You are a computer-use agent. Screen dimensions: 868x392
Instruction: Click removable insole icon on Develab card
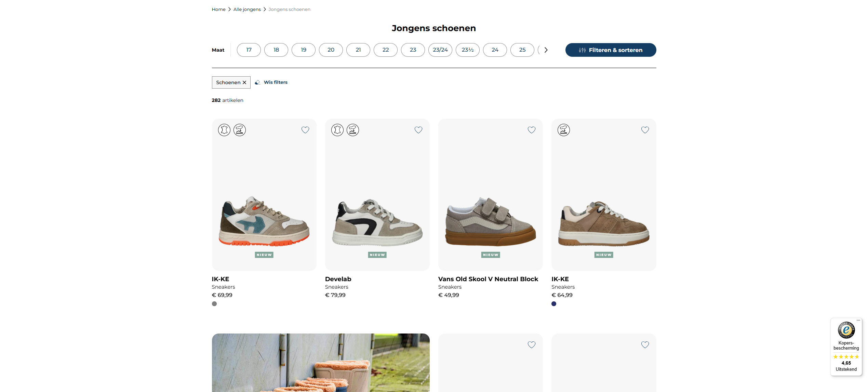352,130
